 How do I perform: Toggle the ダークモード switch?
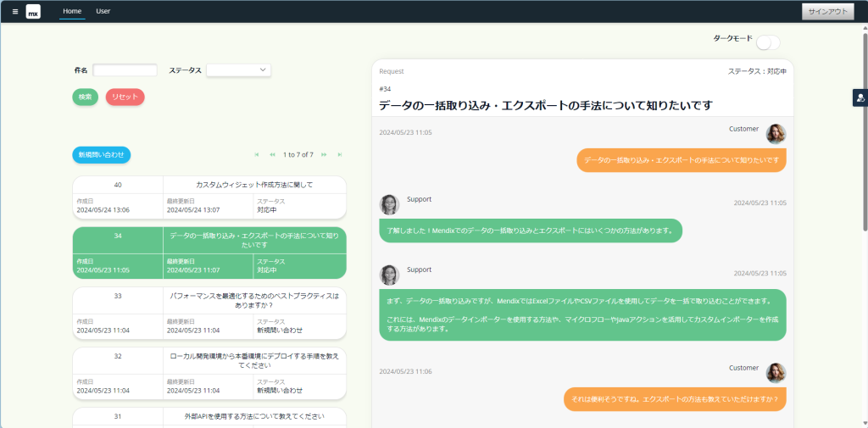pos(767,42)
